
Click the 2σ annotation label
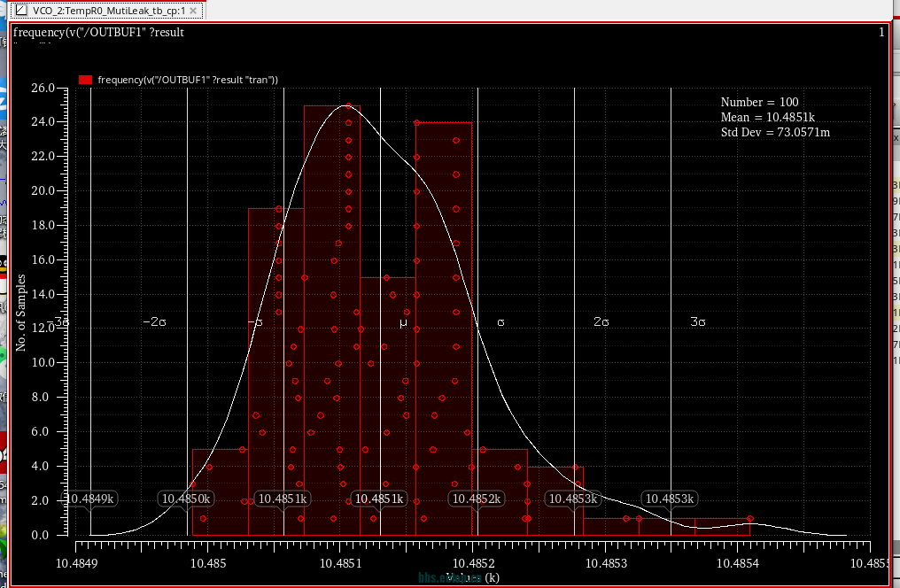coord(601,321)
